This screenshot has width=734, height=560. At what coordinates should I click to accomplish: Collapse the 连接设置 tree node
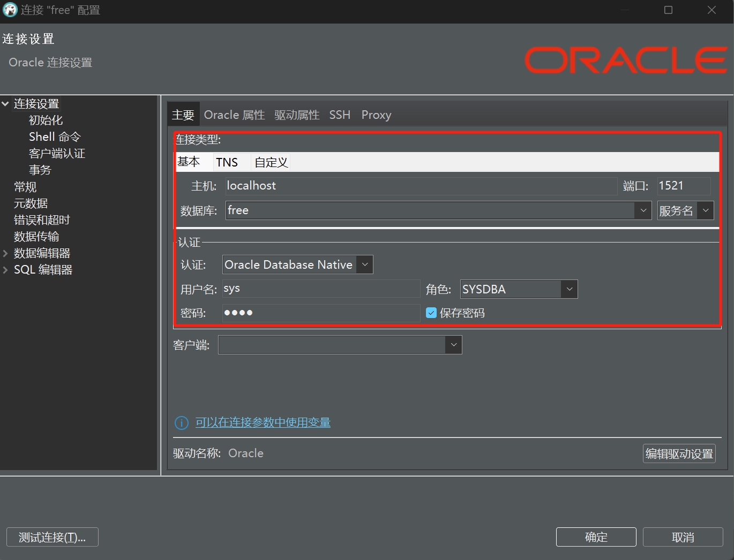click(5, 103)
